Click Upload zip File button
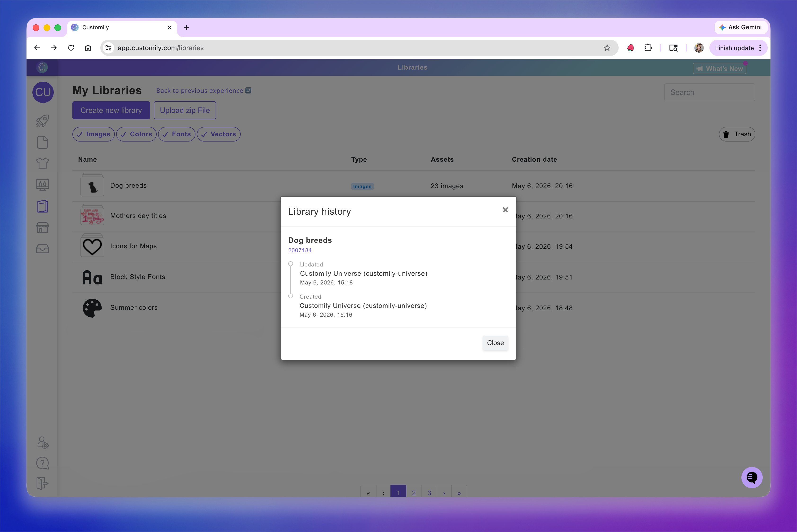Viewport: 797px width, 532px height. 185,110
